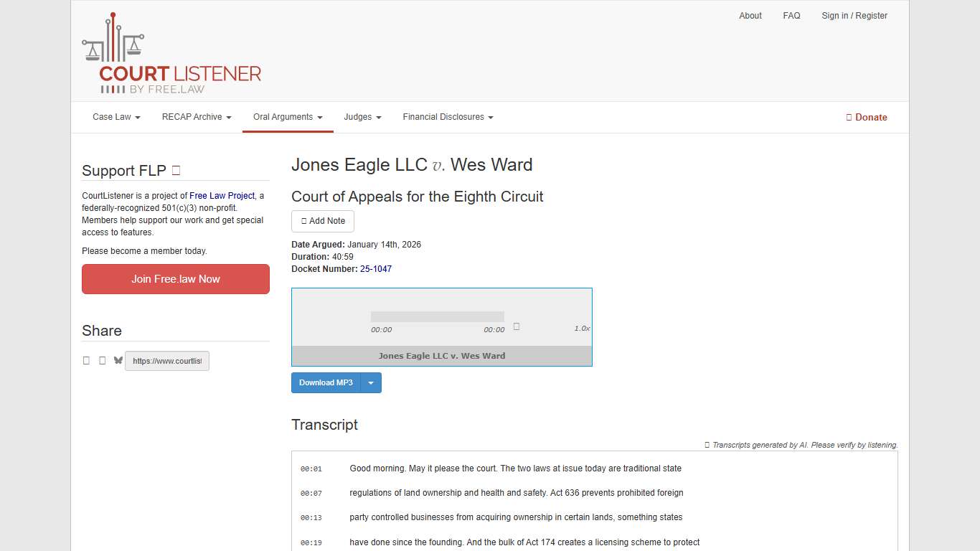Open the FAQ page
980x551 pixels.
click(x=791, y=15)
